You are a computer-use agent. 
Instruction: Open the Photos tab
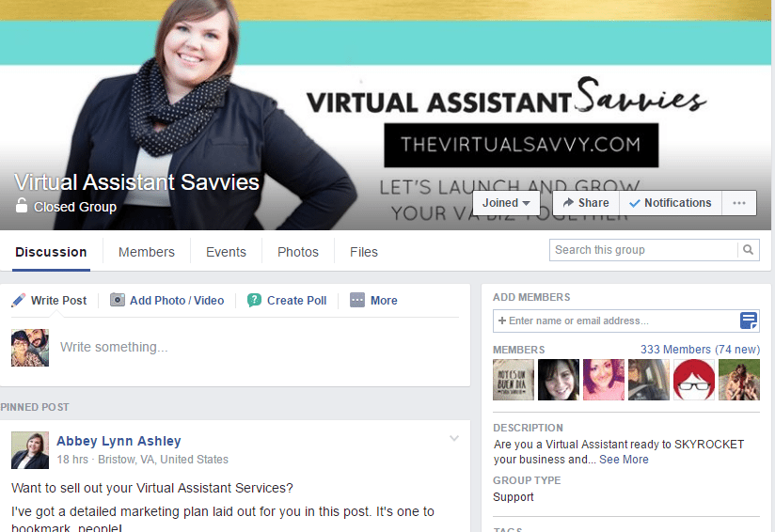[298, 252]
